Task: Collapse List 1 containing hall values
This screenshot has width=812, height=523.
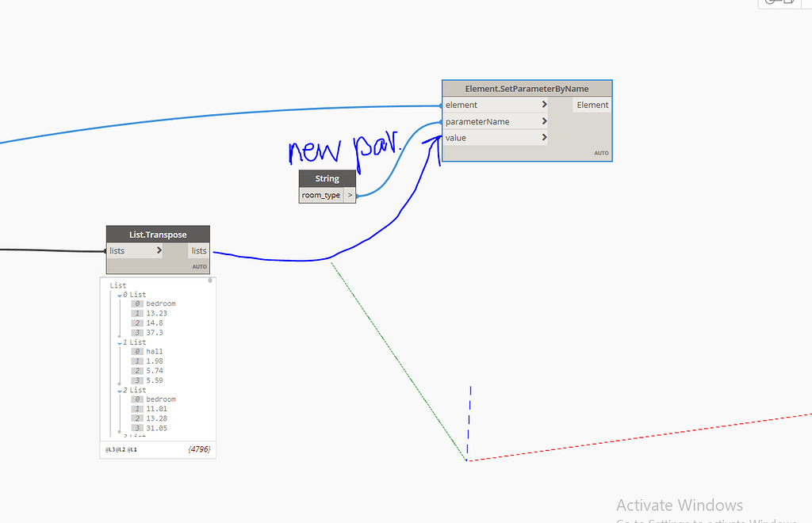Action: point(119,342)
